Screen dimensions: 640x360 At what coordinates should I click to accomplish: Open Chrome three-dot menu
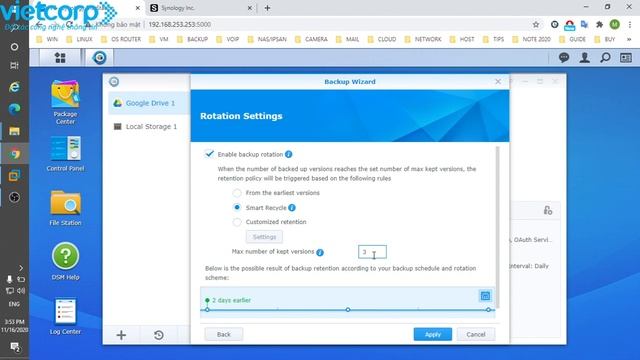click(x=630, y=24)
